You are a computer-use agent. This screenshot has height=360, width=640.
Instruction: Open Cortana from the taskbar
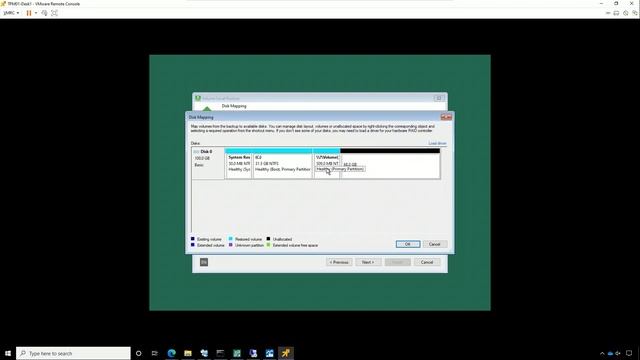click(x=139, y=353)
